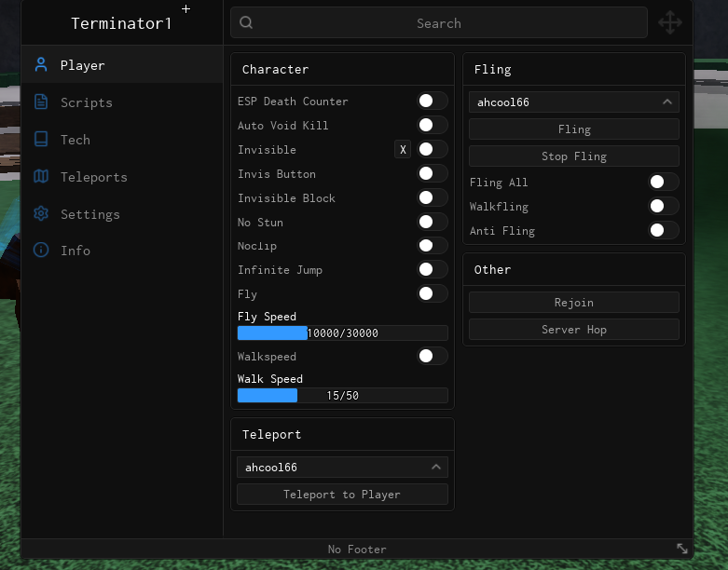Select the Settings tab
728x570 pixels.
click(x=122, y=213)
